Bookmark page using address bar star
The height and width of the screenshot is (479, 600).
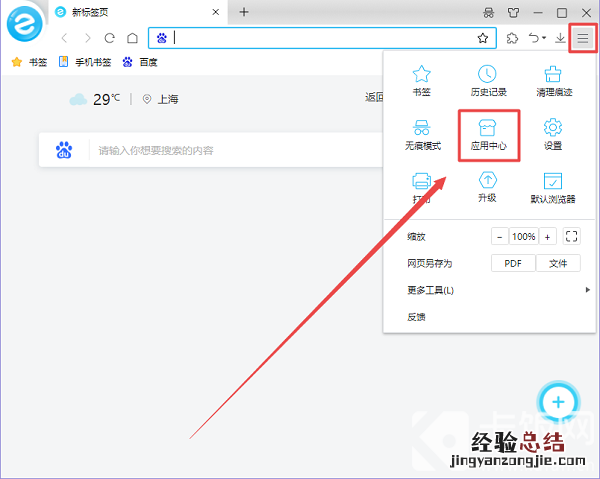(x=483, y=38)
